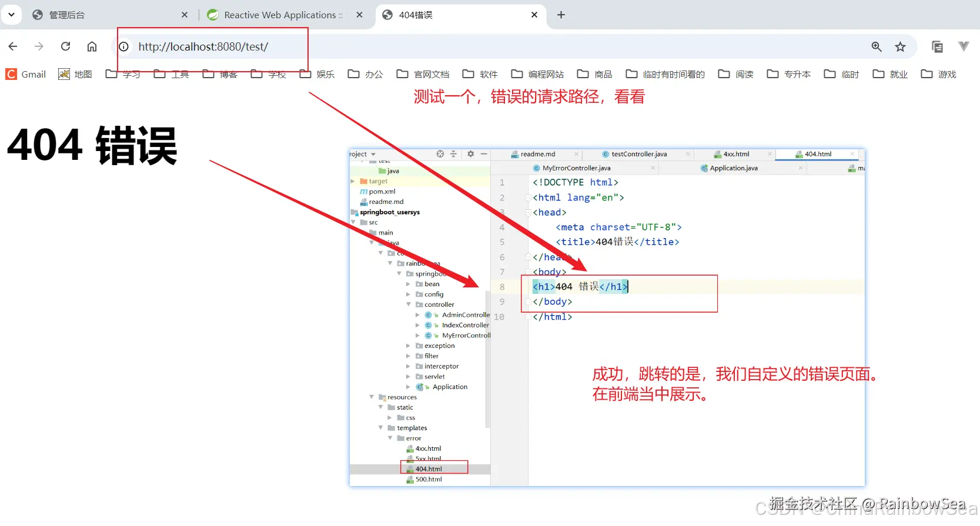The image size is (980, 526).
Task: Open 地图 bookmark
Action: coord(75,74)
